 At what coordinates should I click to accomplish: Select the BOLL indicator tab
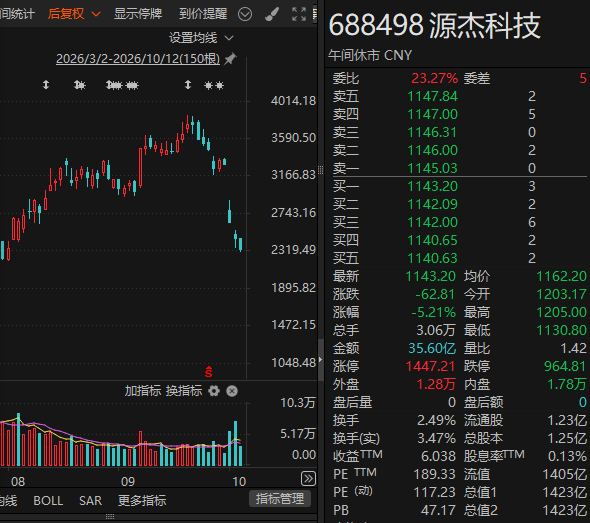[x=48, y=501]
